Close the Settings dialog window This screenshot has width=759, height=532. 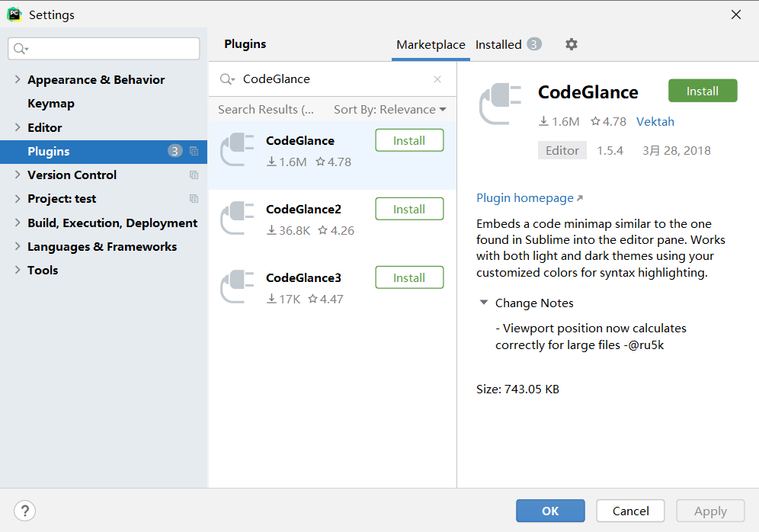coord(736,14)
